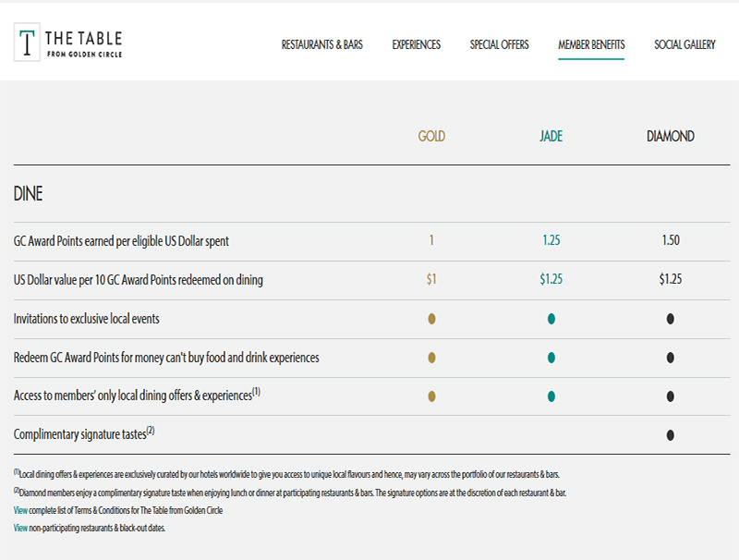Click 'Invitations to exclusive local events' label
Viewport: 739px width, 560px height.
86,319
